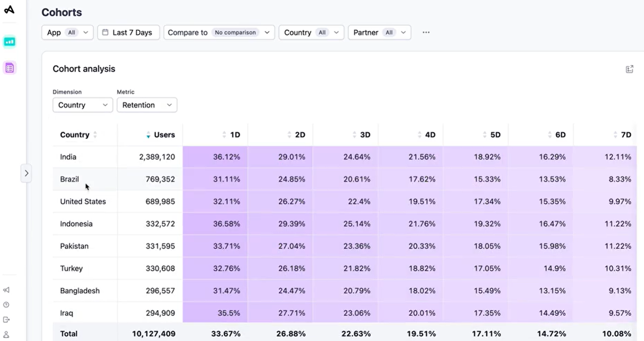Open the App filter dropdown

[x=67, y=33]
